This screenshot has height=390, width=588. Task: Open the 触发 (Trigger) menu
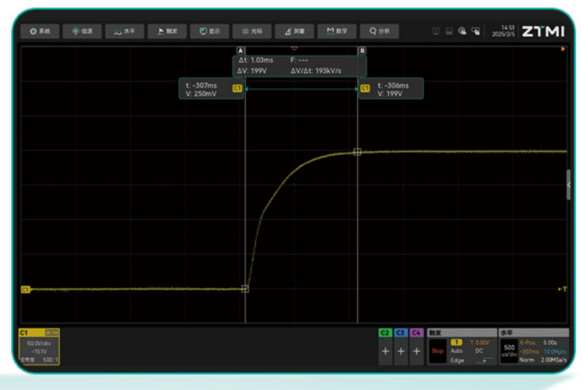(x=167, y=31)
